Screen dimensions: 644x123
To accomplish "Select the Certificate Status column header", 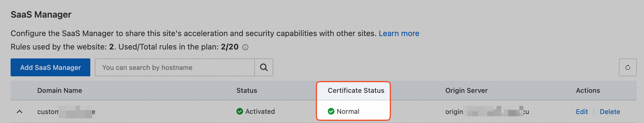I will pos(356,91).
